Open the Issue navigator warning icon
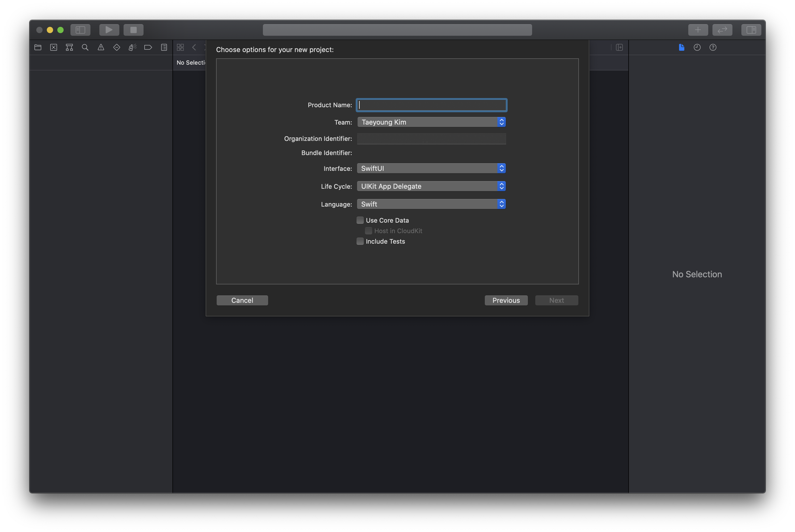The height and width of the screenshot is (532, 795). (x=101, y=48)
